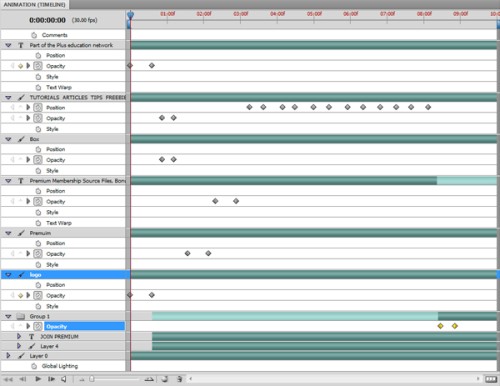This screenshot has width=500, height=386.
Task: Open the Animation (Timeline) panel tab
Action: pyautogui.click(x=34, y=5)
